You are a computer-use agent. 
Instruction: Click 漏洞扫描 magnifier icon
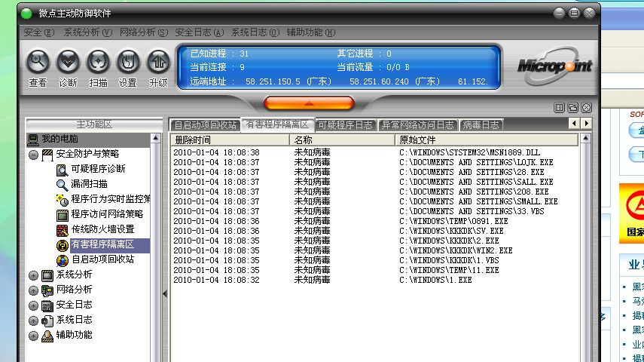coord(62,185)
